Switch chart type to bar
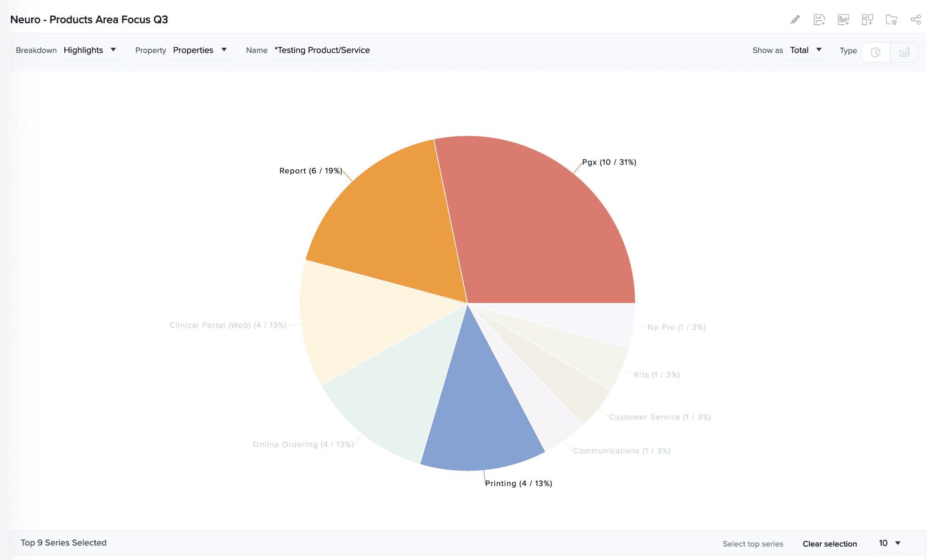 904,52
